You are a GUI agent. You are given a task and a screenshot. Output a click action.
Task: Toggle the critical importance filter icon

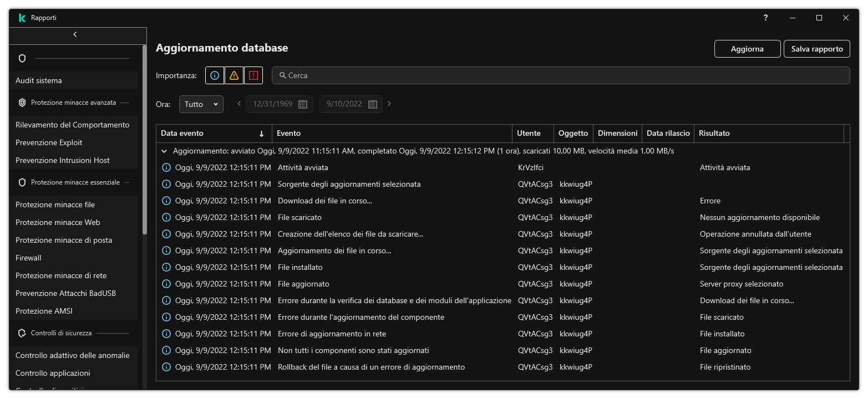click(253, 75)
